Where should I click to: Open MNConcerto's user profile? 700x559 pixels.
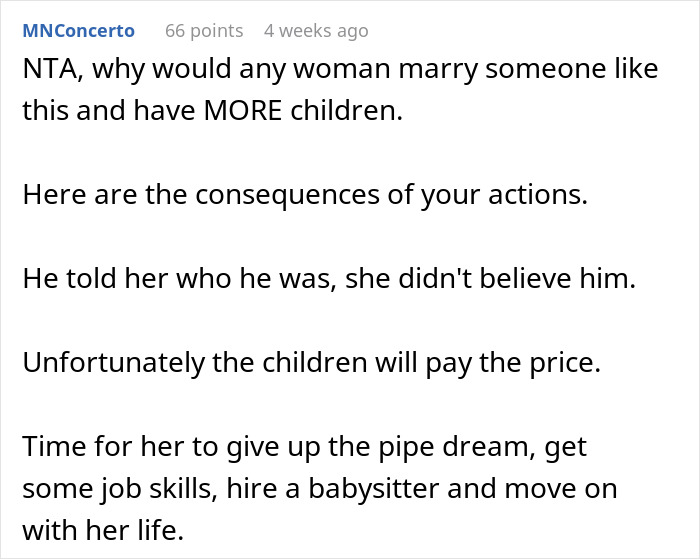tap(78, 31)
